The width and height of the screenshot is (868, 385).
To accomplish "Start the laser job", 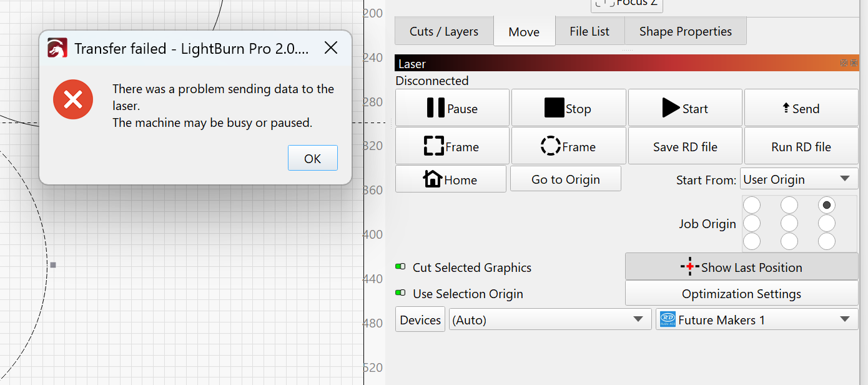I will pyautogui.click(x=685, y=108).
